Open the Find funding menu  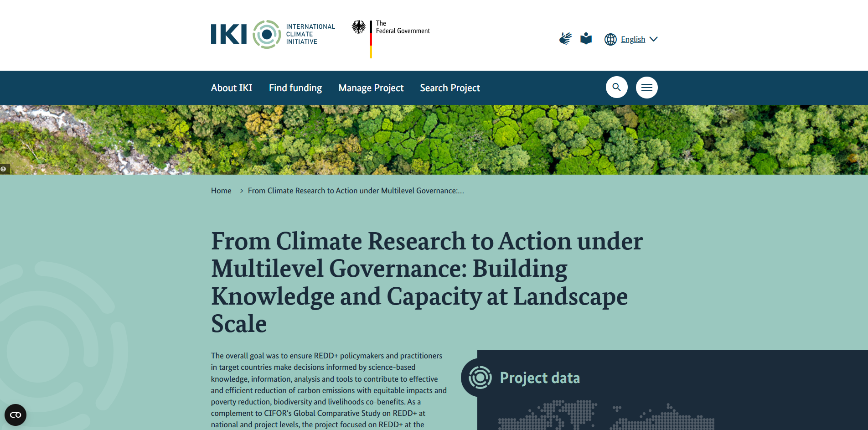tap(295, 88)
